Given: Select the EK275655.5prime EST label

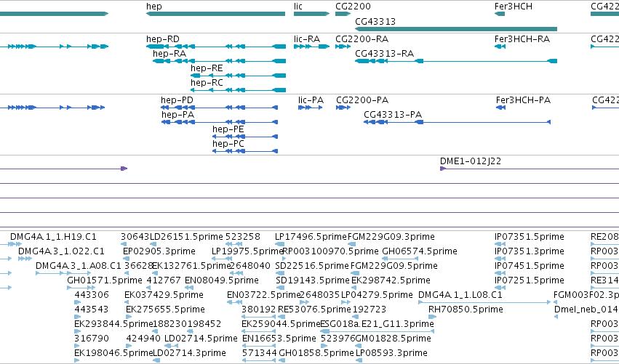Looking at the screenshot, I should [x=165, y=310].
